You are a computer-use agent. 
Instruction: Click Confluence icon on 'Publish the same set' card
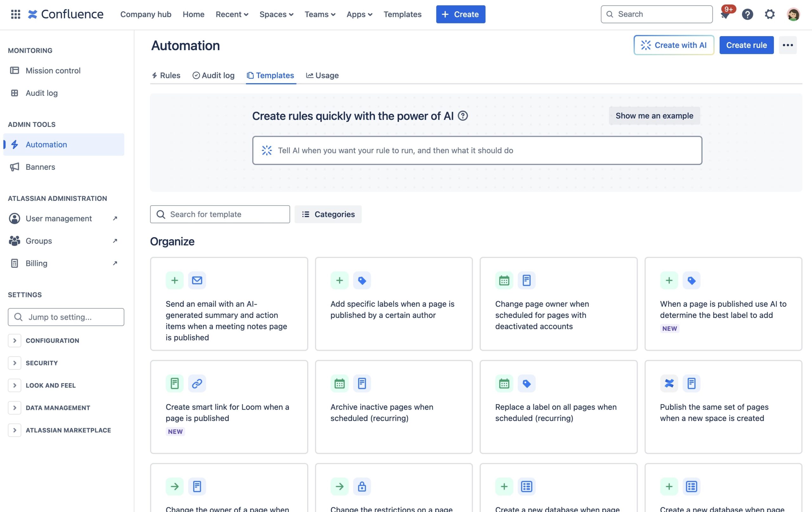click(x=669, y=384)
